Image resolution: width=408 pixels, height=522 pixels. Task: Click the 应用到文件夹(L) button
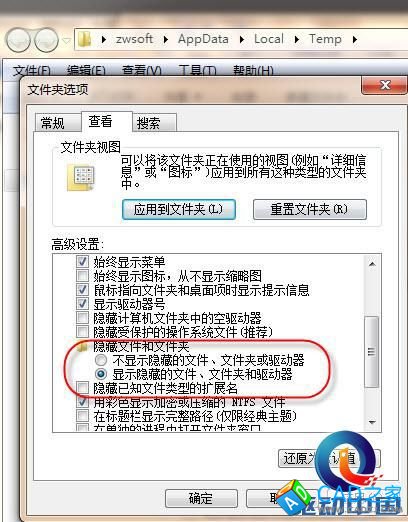tap(179, 209)
